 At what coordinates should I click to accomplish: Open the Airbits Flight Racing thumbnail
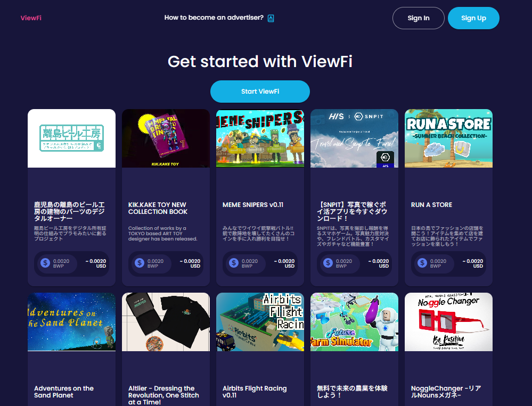(260, 322)
